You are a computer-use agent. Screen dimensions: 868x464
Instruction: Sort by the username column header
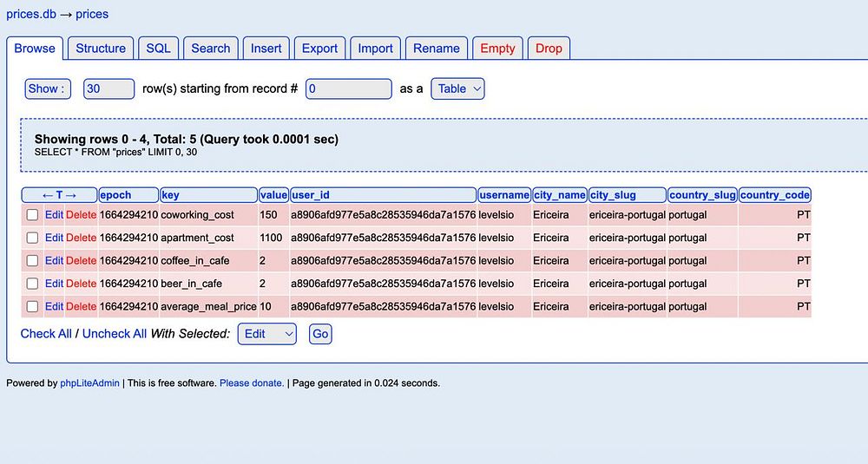504,195
